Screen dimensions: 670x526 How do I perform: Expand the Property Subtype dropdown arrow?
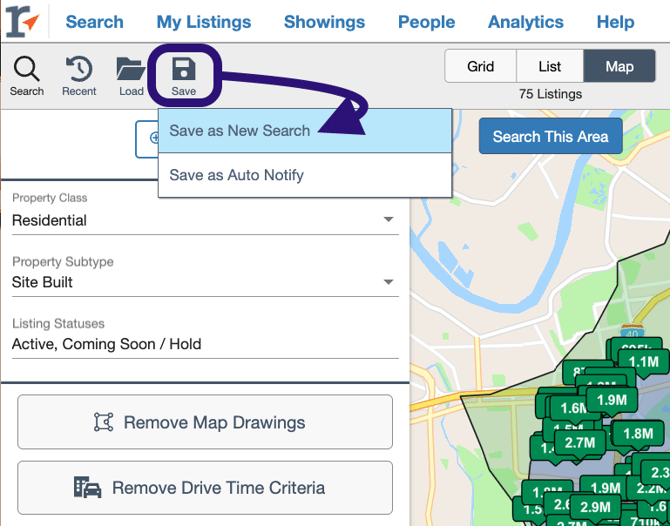(x=388, y=282)
